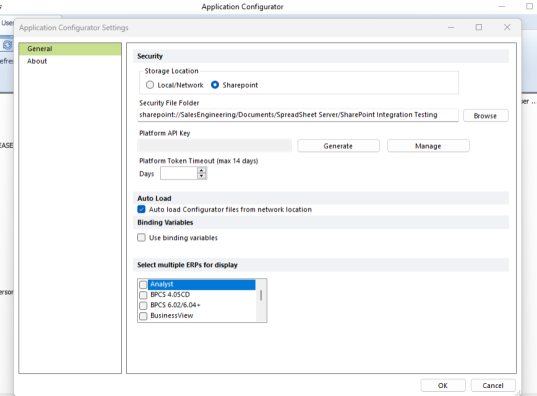Check the Analyst ERP checkbox

coord(143,284)
